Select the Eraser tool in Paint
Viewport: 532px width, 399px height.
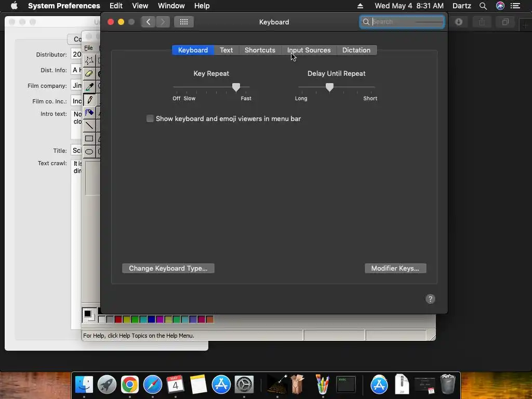(89, 74)
